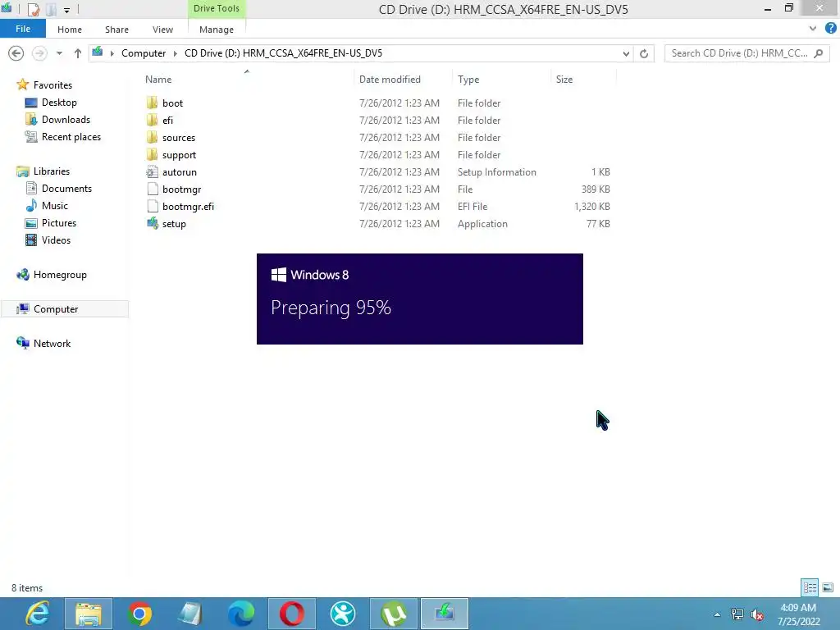Image resolution: width=840 pixels, height=630 pixels.
Task: Expand the ribbon with the chevron
Action: 813,29
